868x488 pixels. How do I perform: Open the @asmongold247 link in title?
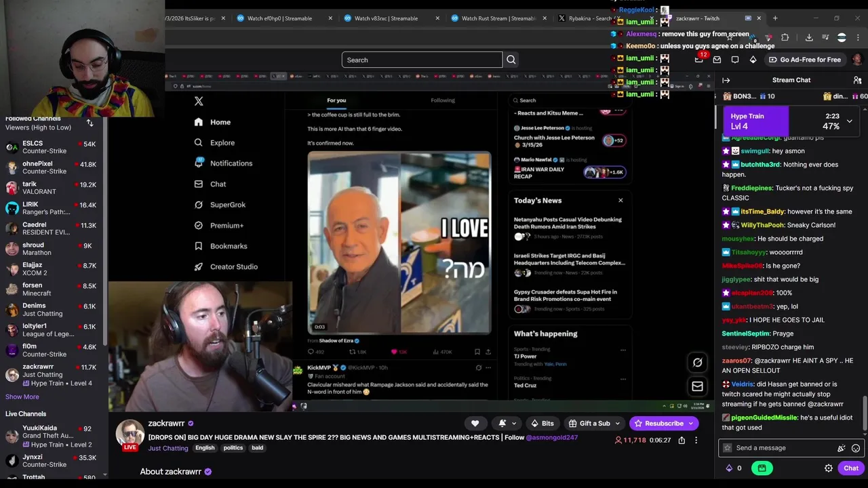[553, 438]
